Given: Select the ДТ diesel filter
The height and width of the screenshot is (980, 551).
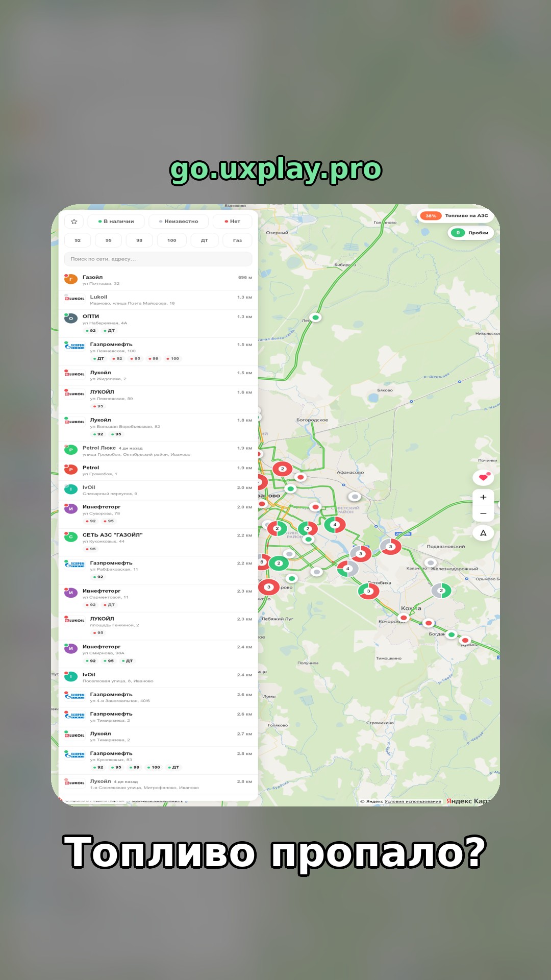Looking at the screenshot, I should click(205, 240).
